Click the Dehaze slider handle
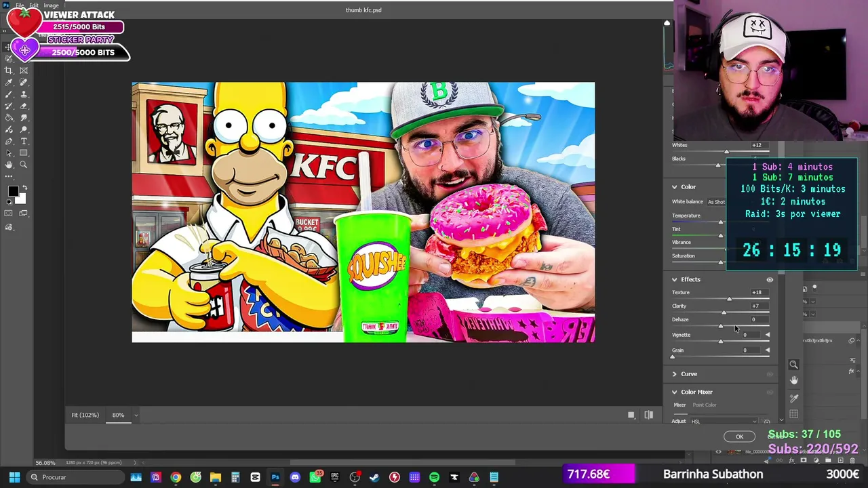 click(720, 326)
